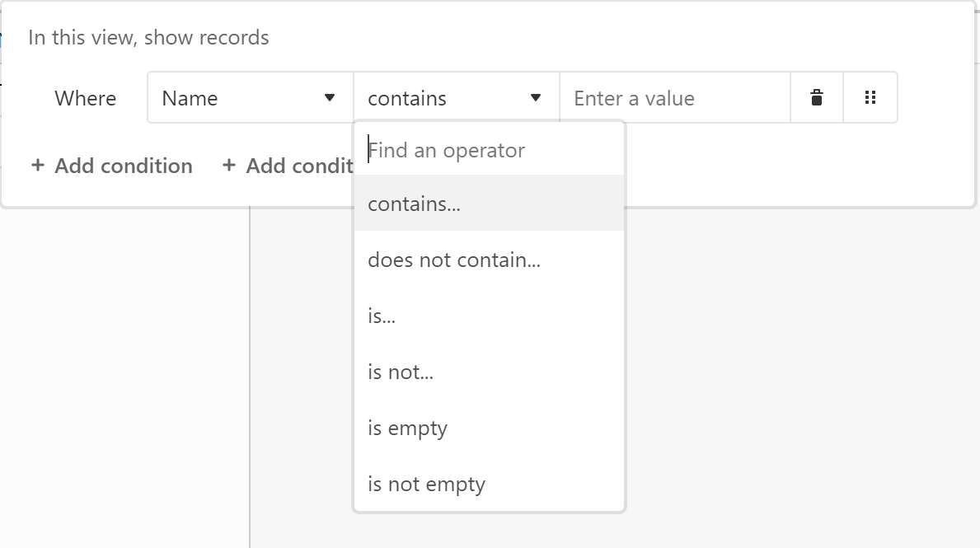Click the plus icon of the second Add button
Image resolution: width=980 pixels, height=548 pixels.
[x=228, y=166]
